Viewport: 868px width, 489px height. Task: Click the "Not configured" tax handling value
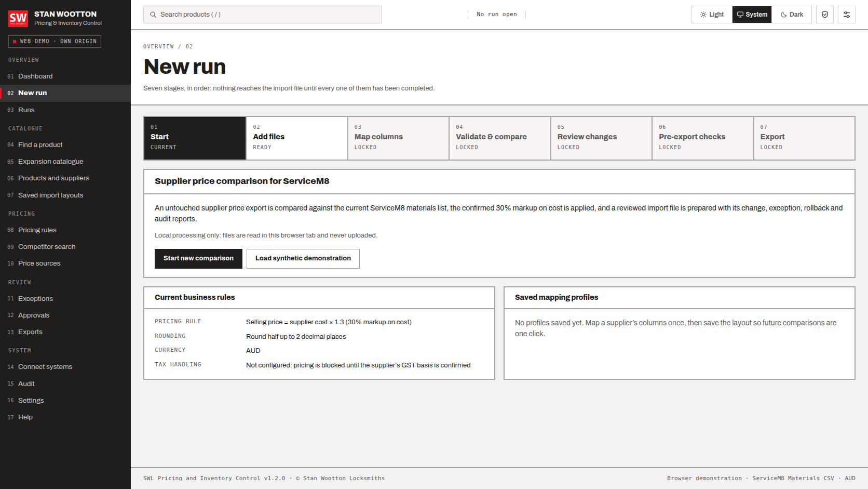[358, 365]
